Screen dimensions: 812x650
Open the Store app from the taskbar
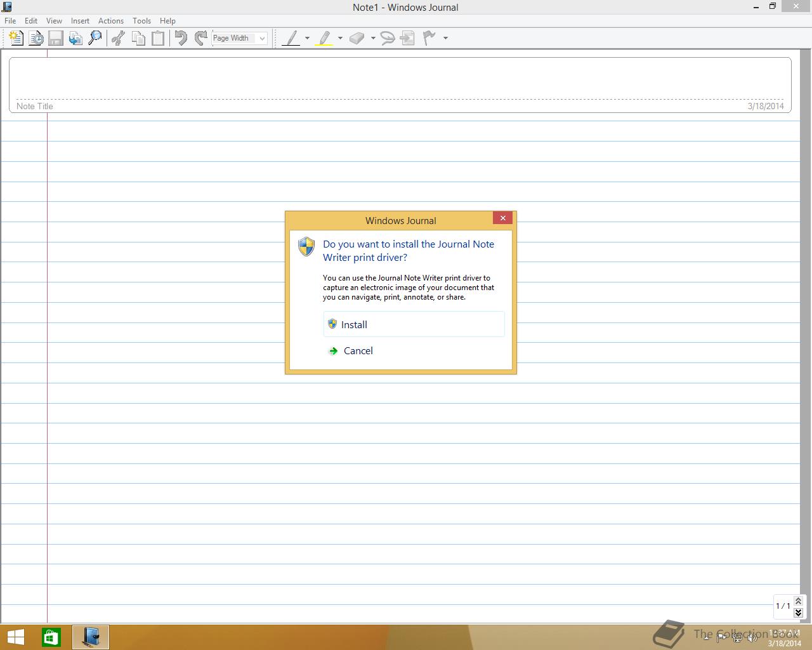tap(51, 637)
